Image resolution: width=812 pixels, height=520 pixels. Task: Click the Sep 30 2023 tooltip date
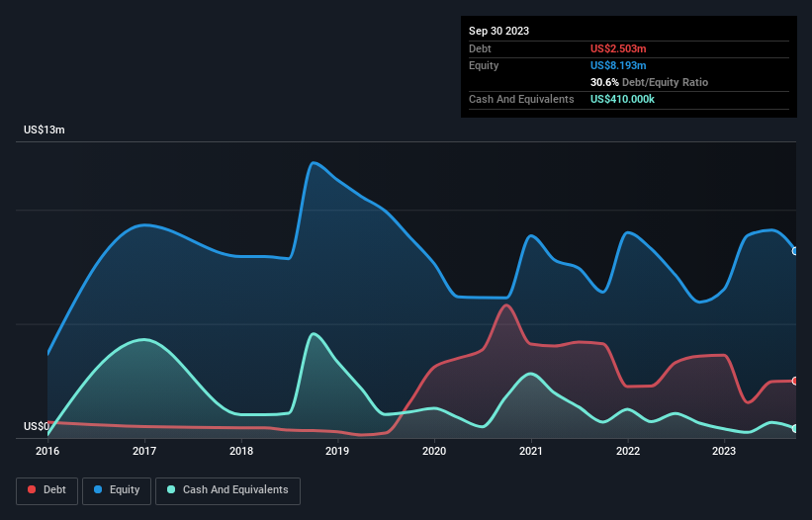498,31
